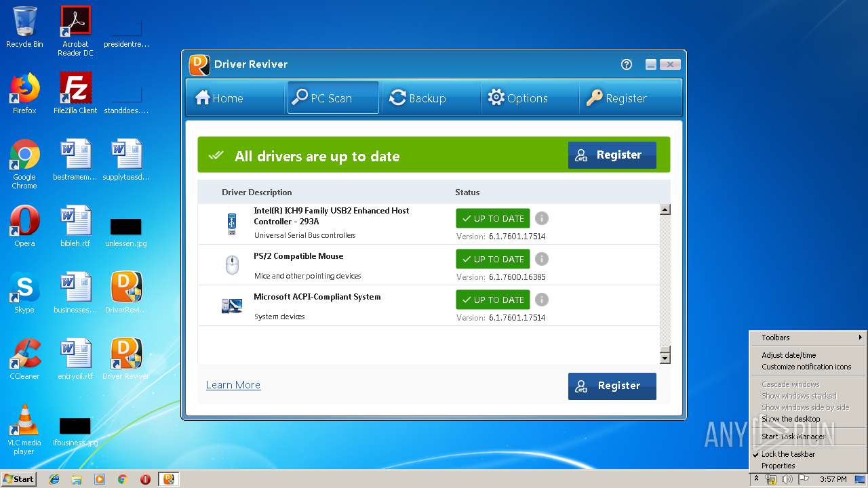The width and height of the screenshot is (868, 488).
Task: Open the Backup tab
Action: coord(418,98)
